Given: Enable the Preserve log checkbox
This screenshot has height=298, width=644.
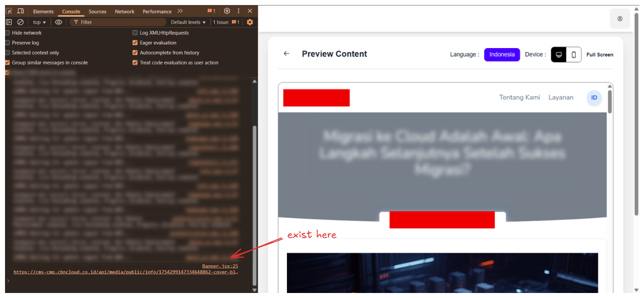Looking at the screenshot, I should 8,43.
